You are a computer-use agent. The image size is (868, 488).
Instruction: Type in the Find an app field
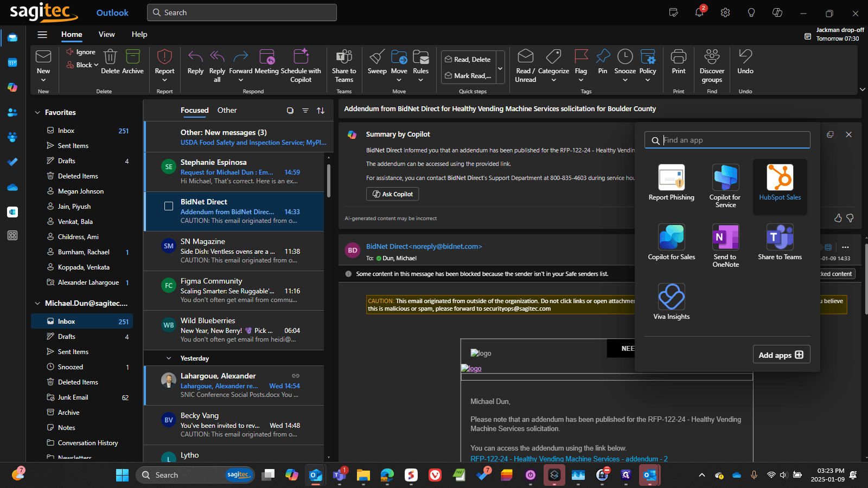pyautogui.click(x=727, y=140)
